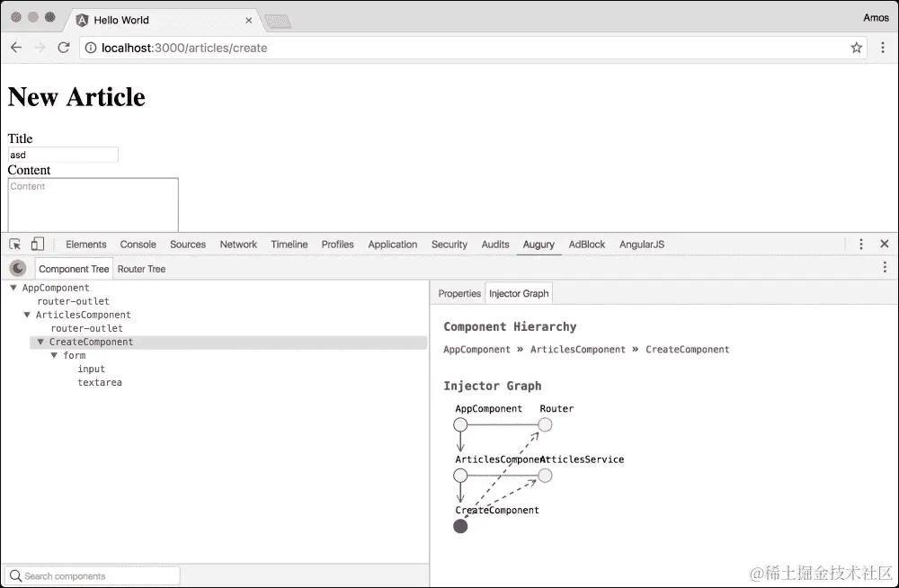Select the router-outlet under ArticlesComponent
This screenshot has width=899, height=588.
86,328
